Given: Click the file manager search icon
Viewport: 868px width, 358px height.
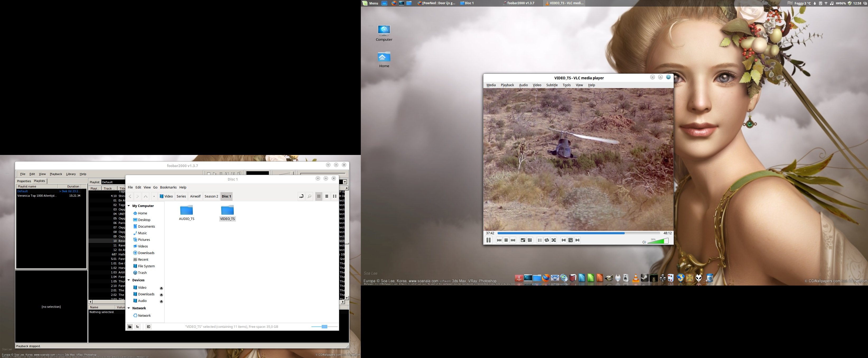Looking at the screenshot, I should click(x=309, y=196).
